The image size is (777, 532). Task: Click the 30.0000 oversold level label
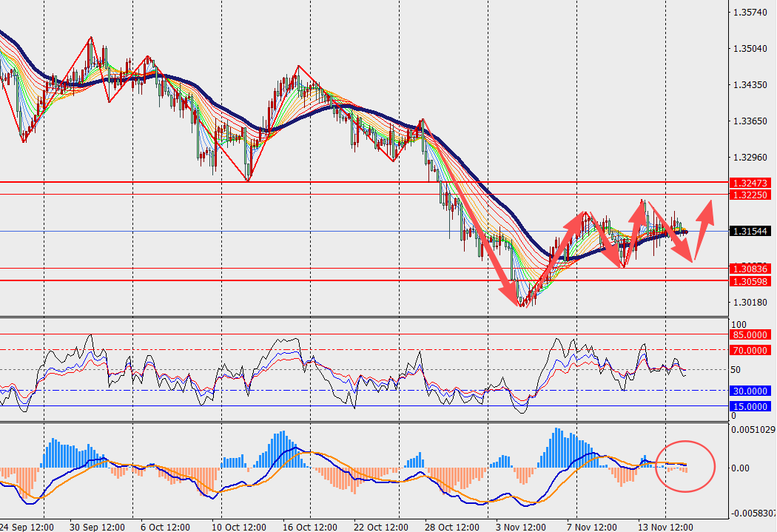(x=750, y=391)
